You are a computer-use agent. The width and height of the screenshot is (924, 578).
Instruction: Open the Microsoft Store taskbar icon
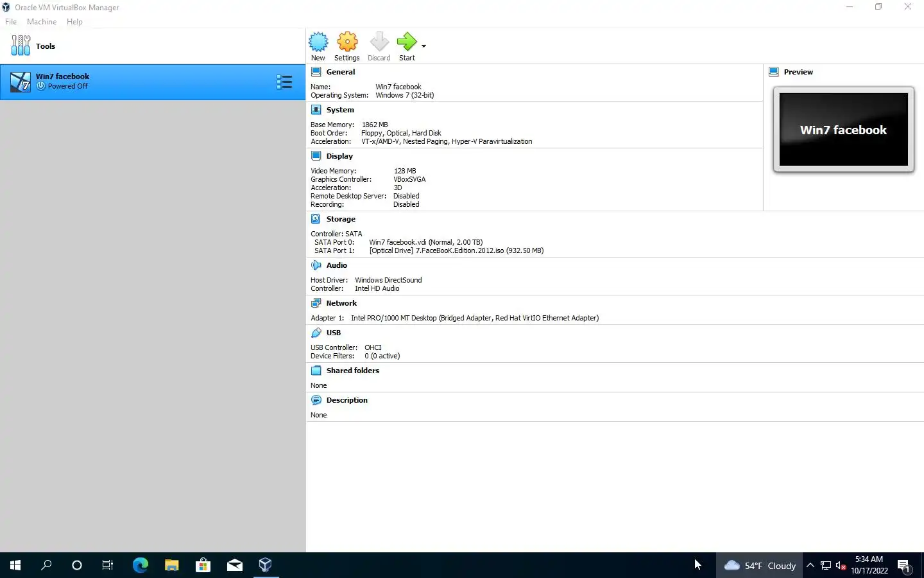[x=203, y=565]
